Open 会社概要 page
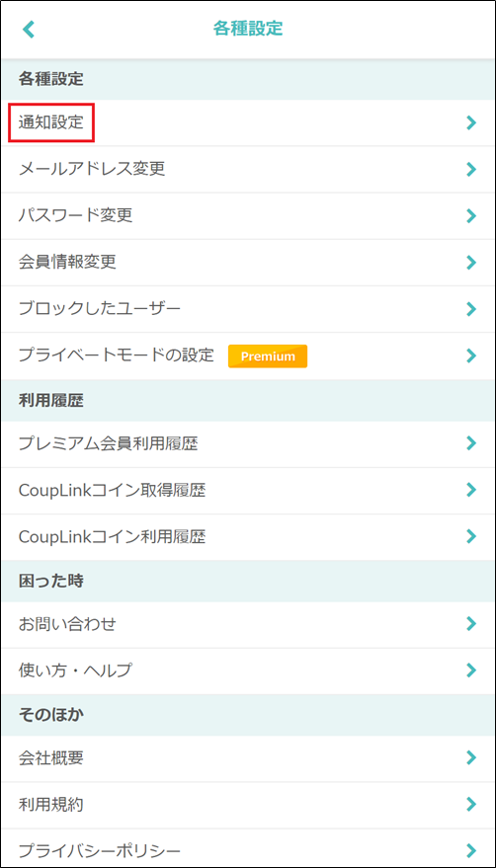Screen dimensions: 496x868 (248, 757)
